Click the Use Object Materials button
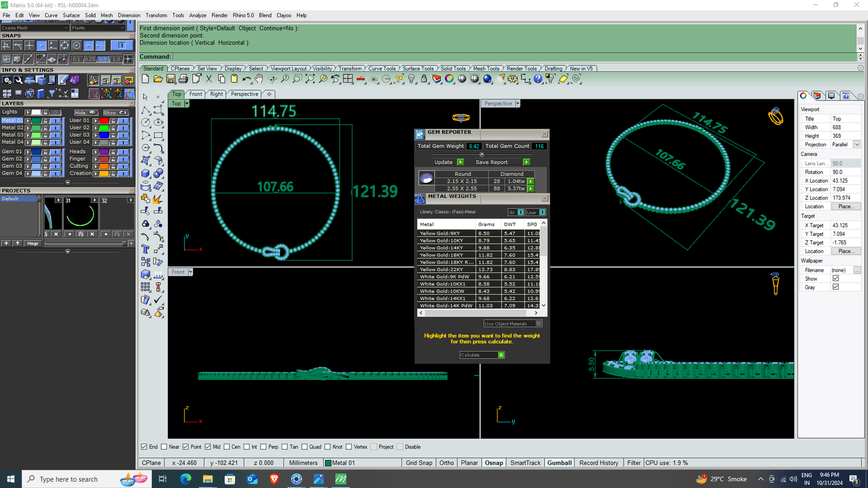 coord(513,324)
